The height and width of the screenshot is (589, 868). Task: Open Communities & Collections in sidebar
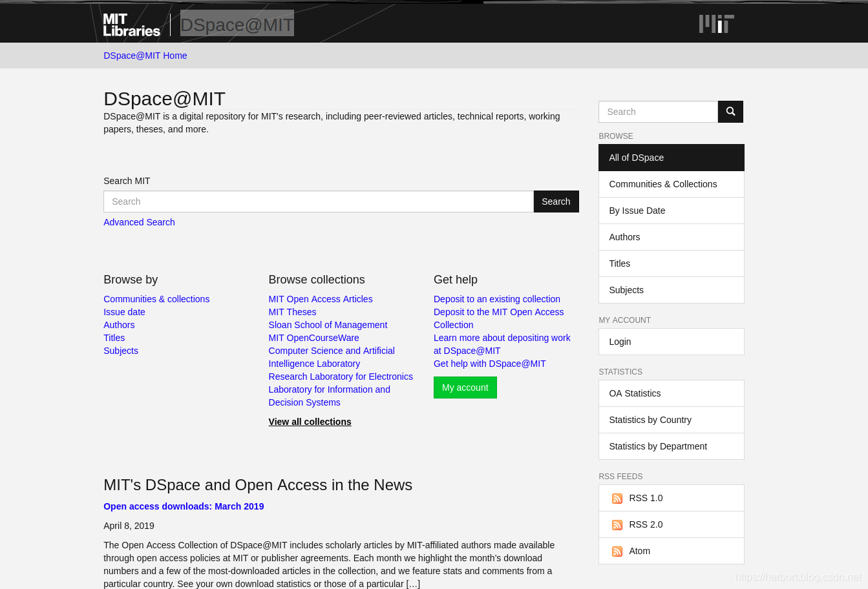coord(672,184)
